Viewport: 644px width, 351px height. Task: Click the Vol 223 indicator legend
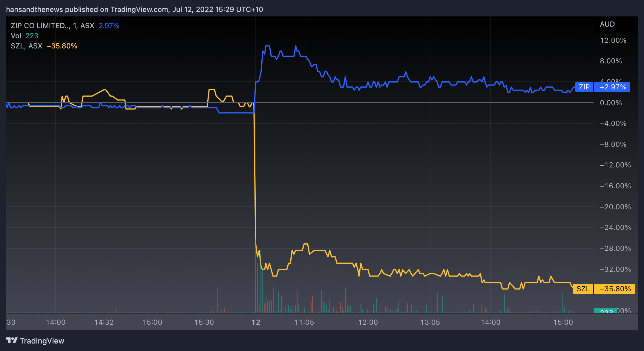(x=24, y=36)
